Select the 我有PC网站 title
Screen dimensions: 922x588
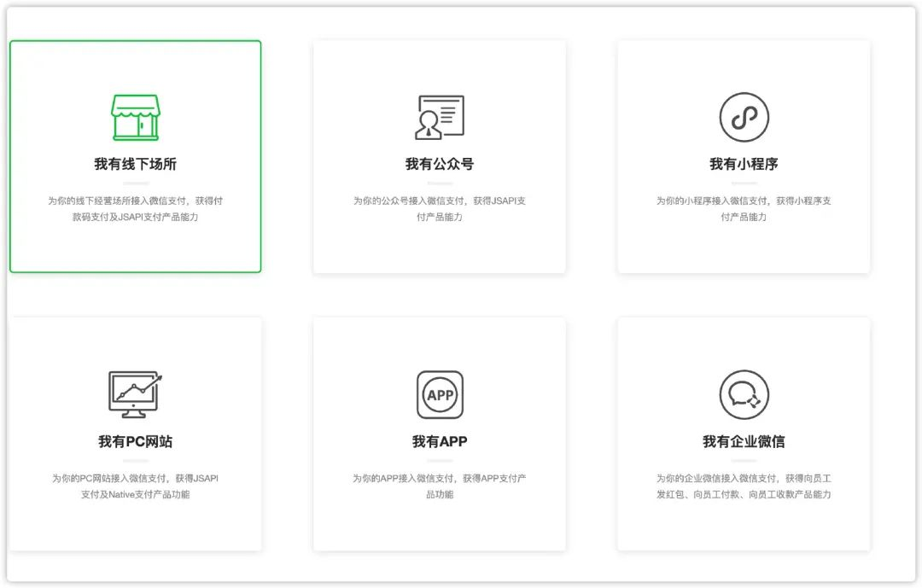[135, 441]
